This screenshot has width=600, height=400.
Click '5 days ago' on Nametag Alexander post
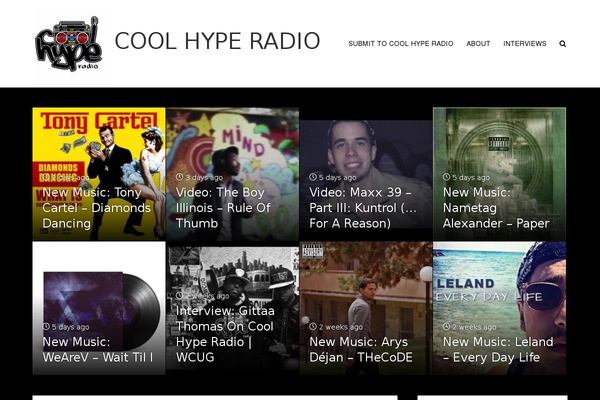coord(471,177)
